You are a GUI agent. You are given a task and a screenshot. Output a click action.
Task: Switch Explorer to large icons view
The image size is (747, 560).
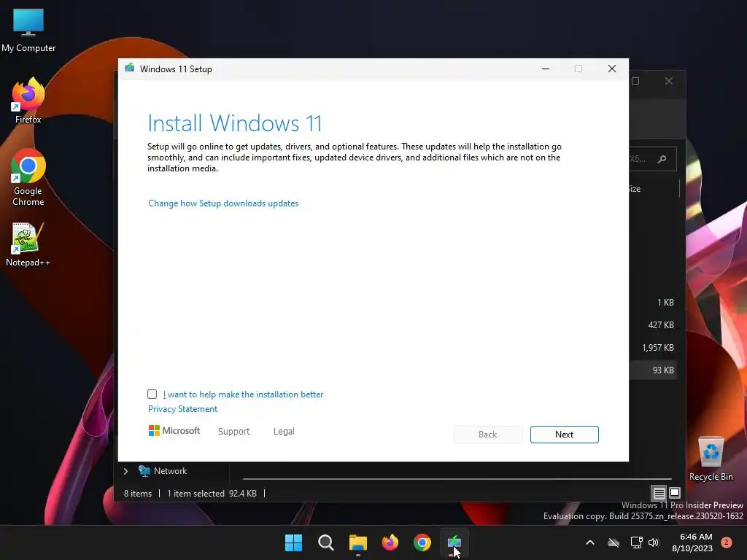click(675, 493)
